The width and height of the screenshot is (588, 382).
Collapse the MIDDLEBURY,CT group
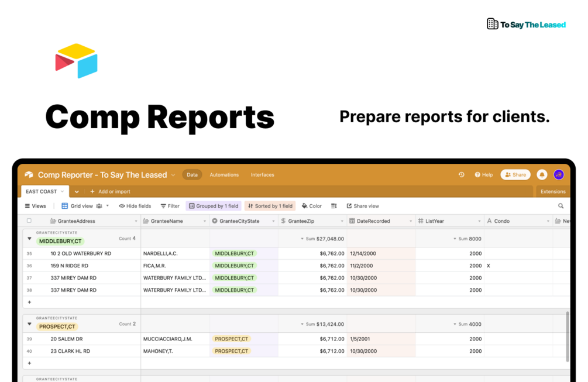coord(29,239)
